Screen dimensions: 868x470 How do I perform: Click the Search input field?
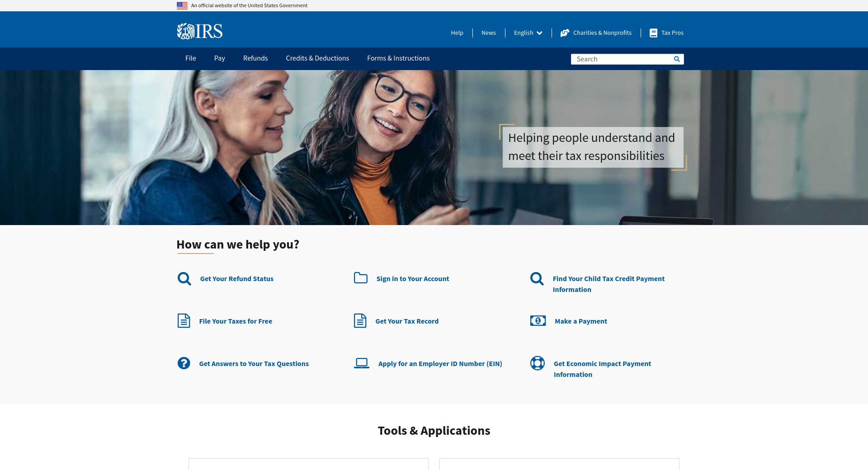coord(622,59)
